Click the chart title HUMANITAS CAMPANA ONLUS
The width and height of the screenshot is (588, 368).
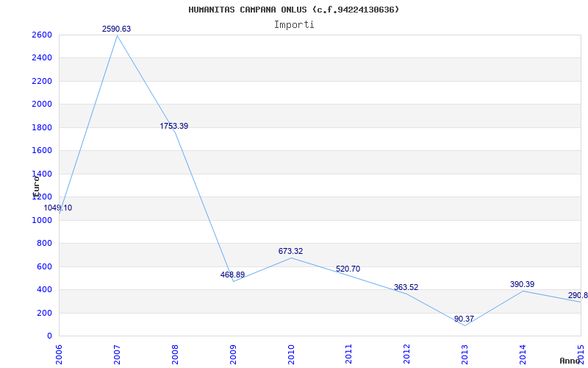293,10
